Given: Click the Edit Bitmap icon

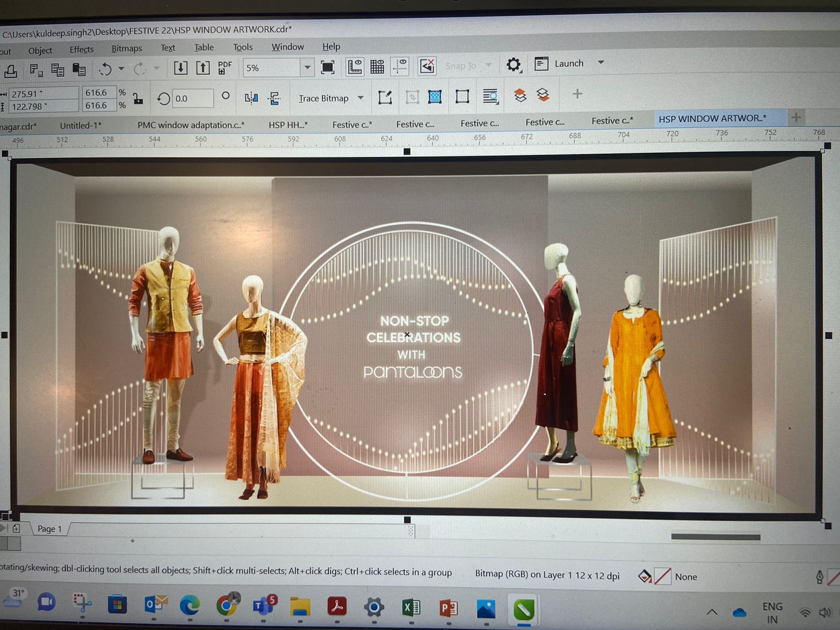Looking at the screenshot, I should (385, 97).
